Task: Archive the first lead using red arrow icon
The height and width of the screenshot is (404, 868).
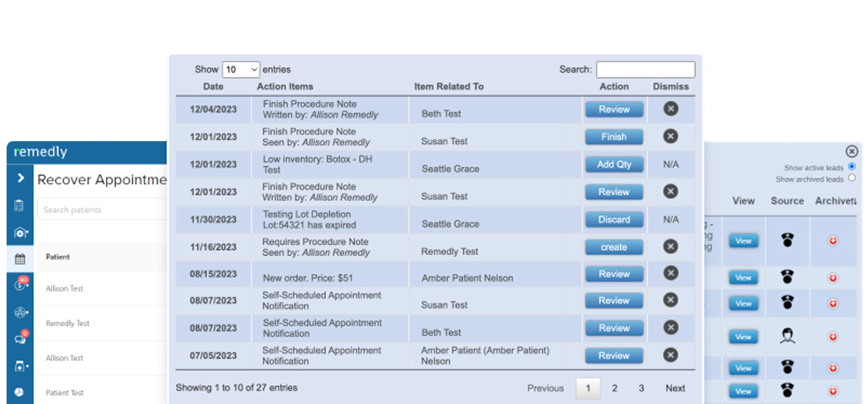Action: coord(833,241)
